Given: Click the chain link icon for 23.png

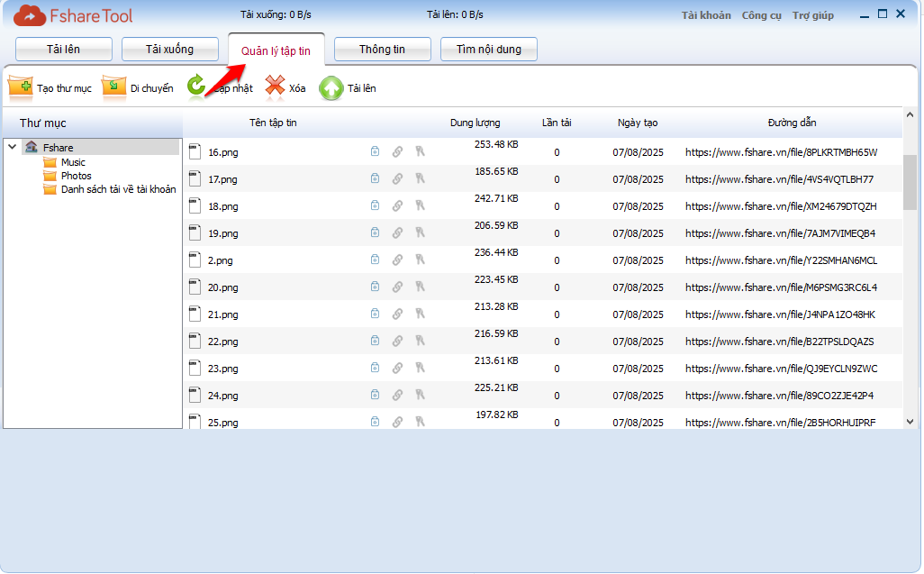Looking at the screenshot, I should coord(398,369).
